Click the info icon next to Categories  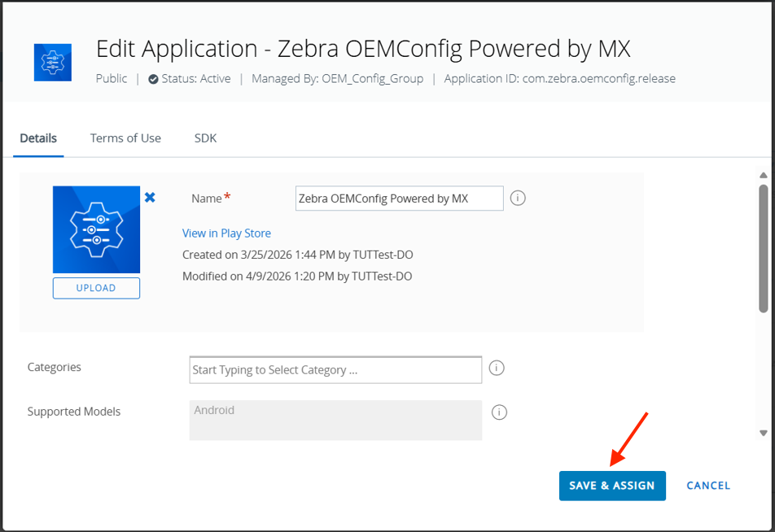[497, 368]
